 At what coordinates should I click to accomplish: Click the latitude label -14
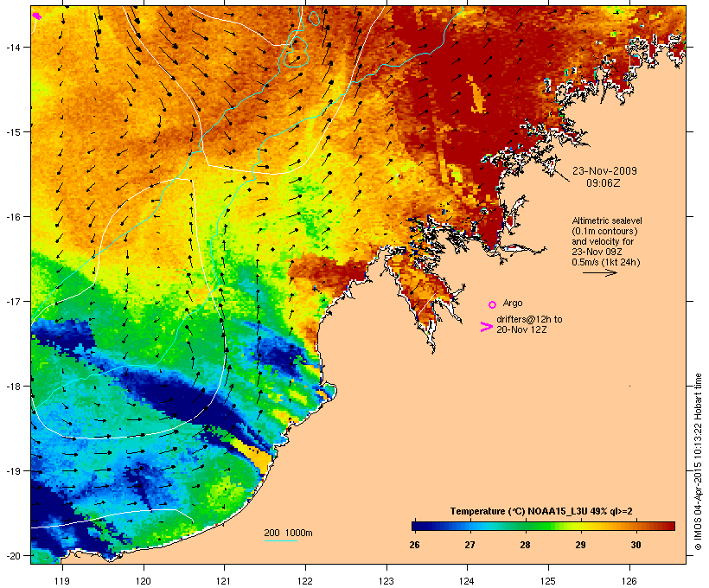click(x=12, y=47)
